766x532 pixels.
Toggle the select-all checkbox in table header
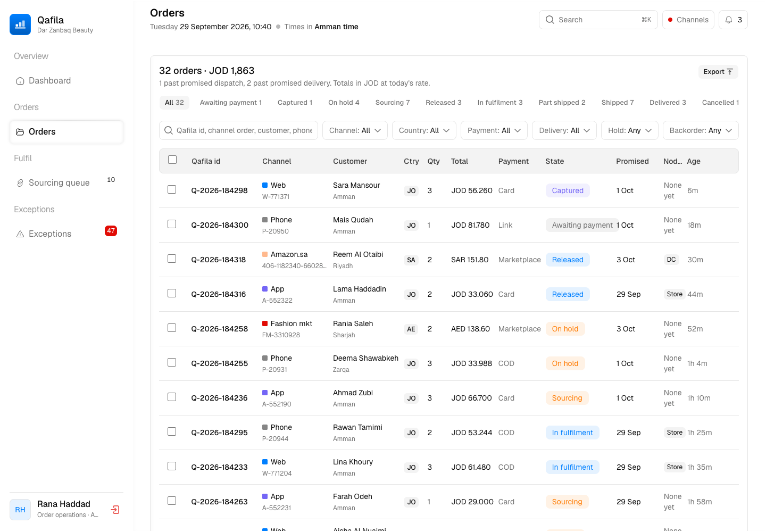tap(172, 160)
